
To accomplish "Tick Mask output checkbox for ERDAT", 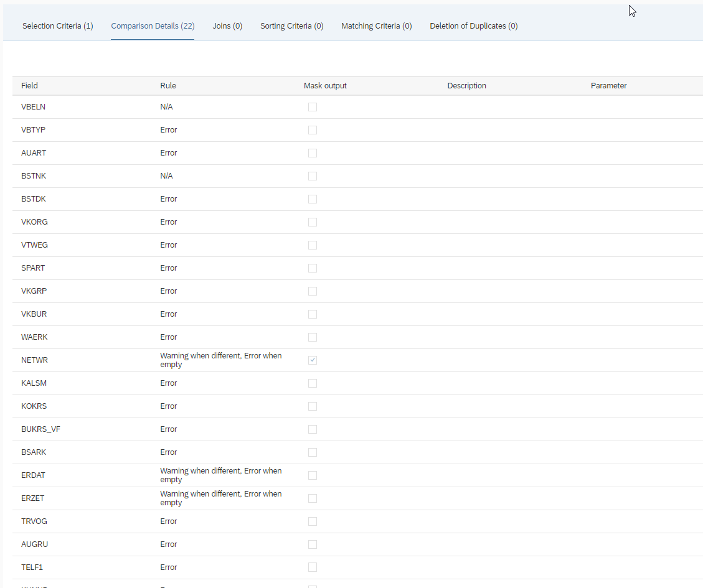I will 313,475.
